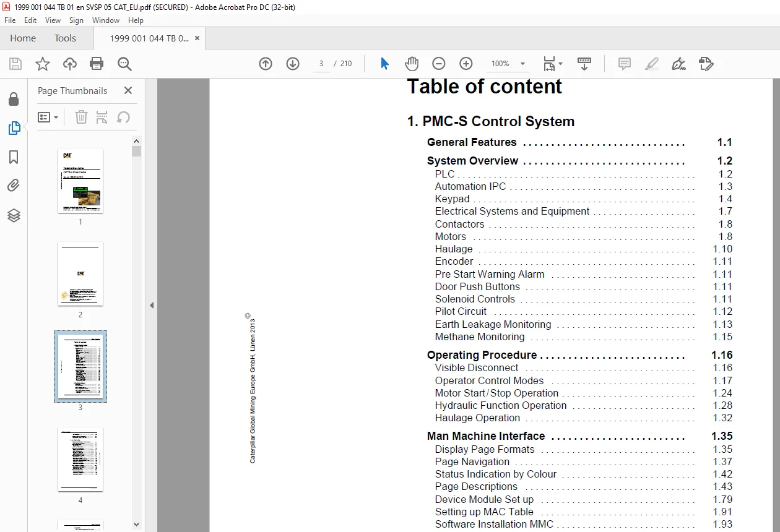
Task: Click the Zoom in plus icon
Action: click(466, 64)
